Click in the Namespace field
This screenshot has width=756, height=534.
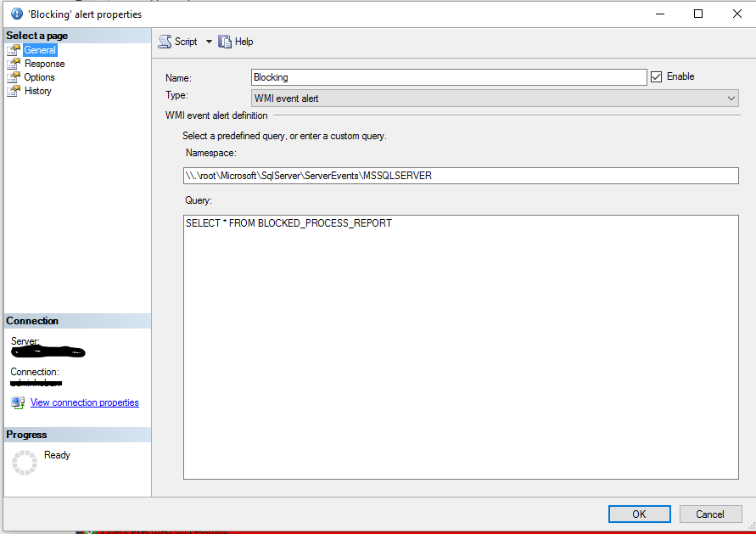click(x=461, y=176)
